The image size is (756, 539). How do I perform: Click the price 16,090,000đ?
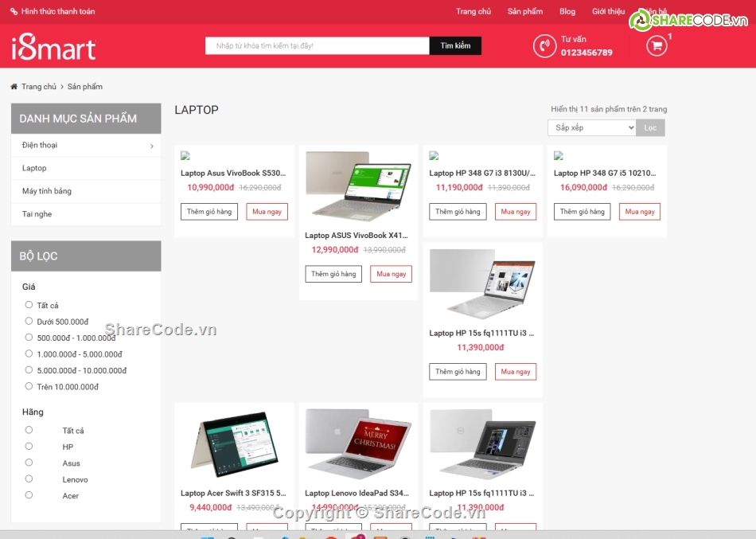tap(583, 188)
